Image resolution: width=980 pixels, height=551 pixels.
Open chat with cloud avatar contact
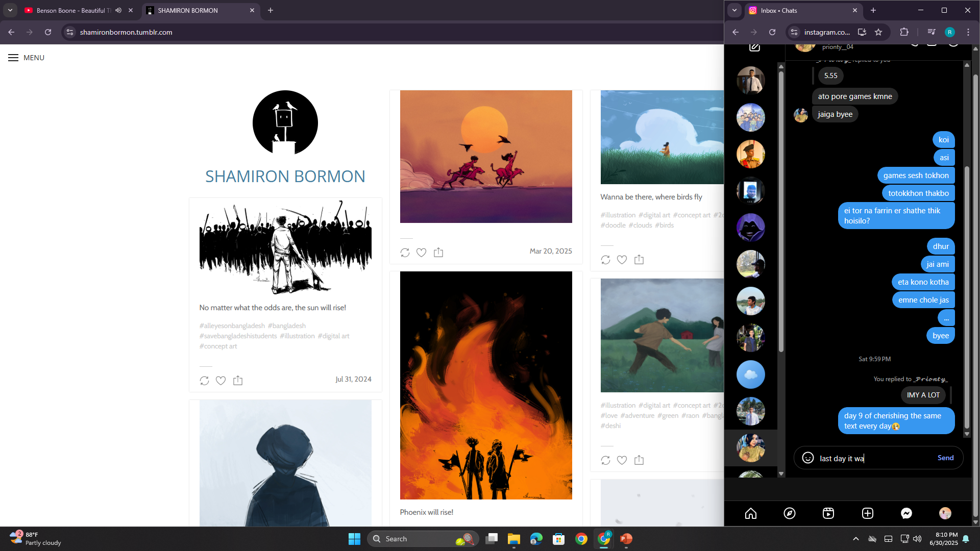[x=750, y=374]
